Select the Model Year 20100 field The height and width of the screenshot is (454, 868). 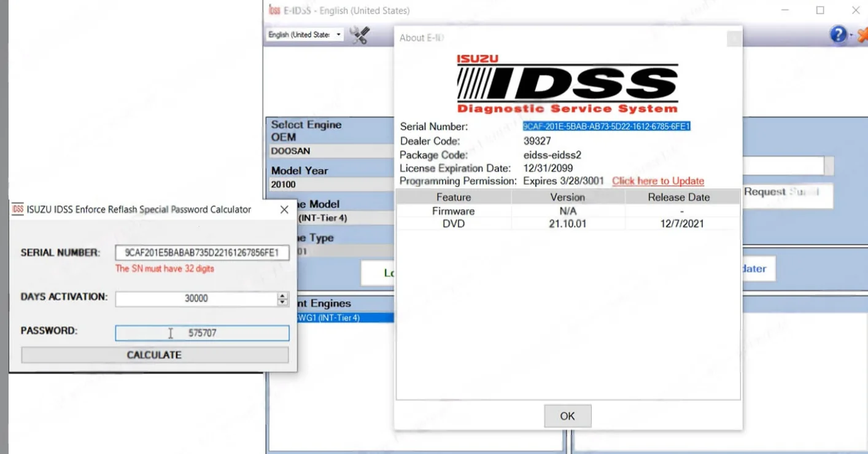331,184
